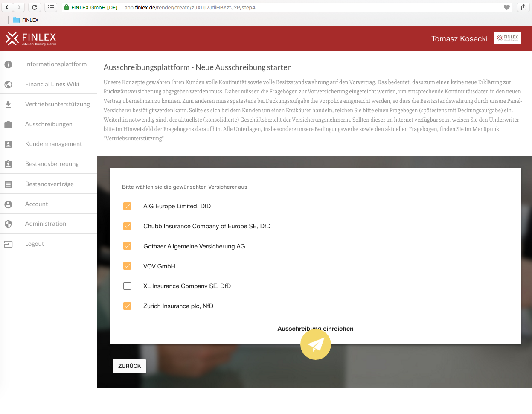Click the Informationsplattform info icon
The height and width of the screenshot is (414, 532).
point(8,64)
